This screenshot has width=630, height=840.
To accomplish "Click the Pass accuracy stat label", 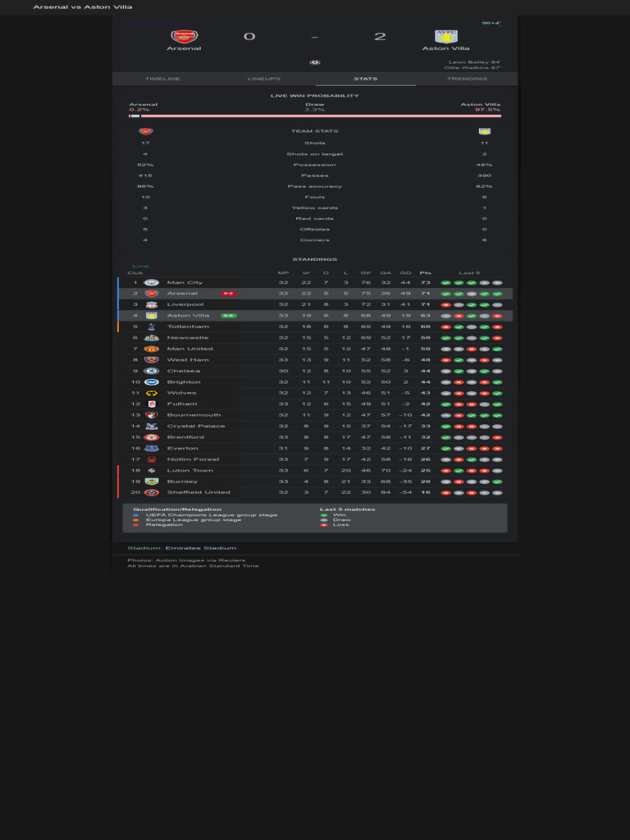I will (x=315, y=186).
